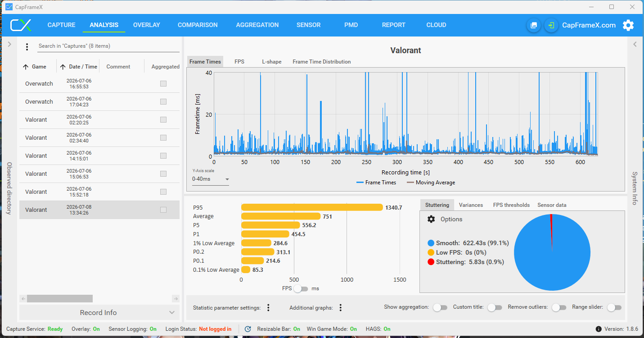The image size is (644, 338).
Task: Check Aggregated for Overwatch 17:04:23 capture
Action: (x=163, y=102)
